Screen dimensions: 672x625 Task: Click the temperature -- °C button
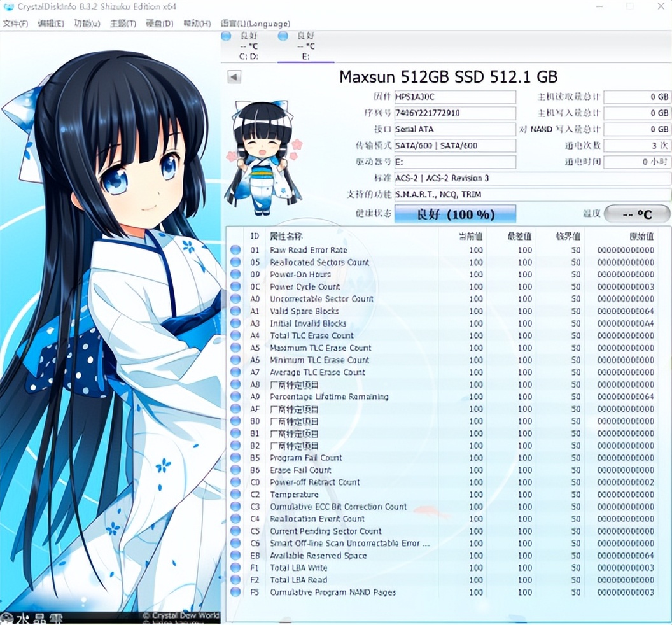click(636, 214)
